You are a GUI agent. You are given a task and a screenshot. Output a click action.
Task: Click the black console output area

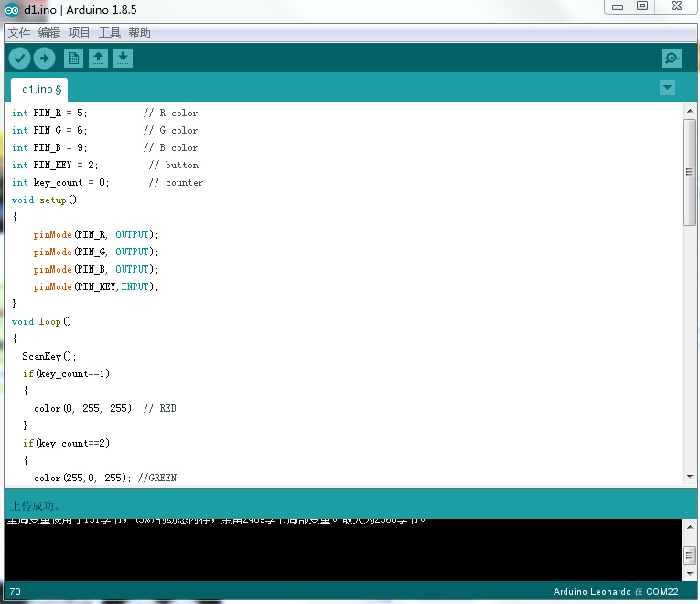pyautogui.click(x=343, y=550)
